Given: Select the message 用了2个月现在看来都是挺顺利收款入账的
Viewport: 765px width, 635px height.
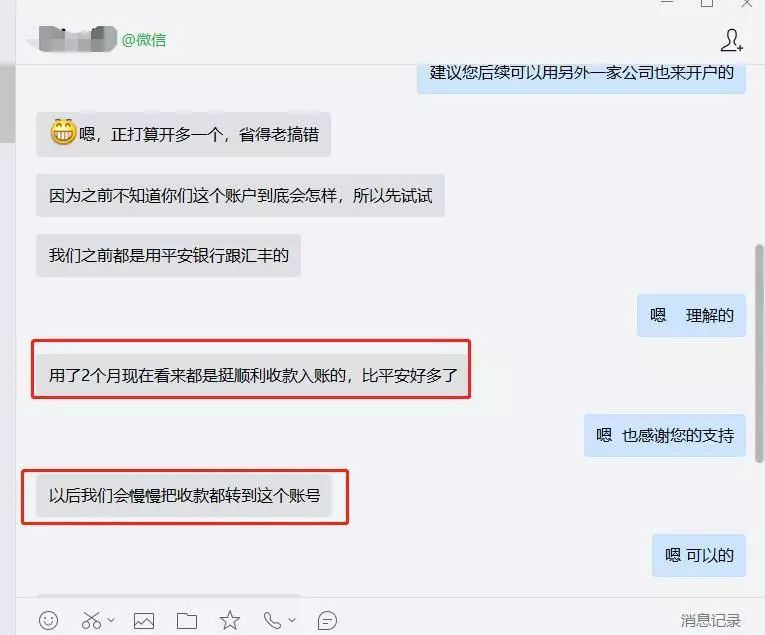Looking at the screenshot, I should point(253,375).
